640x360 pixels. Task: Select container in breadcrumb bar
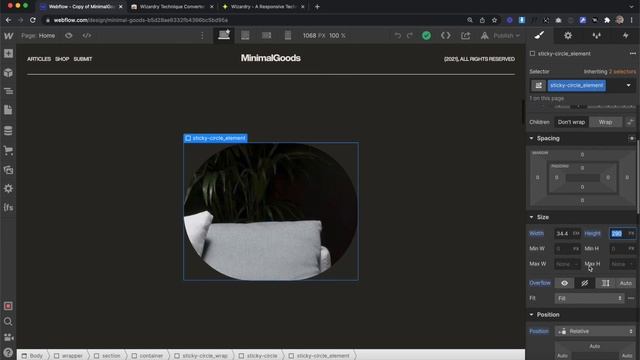[x=147, y=356]
